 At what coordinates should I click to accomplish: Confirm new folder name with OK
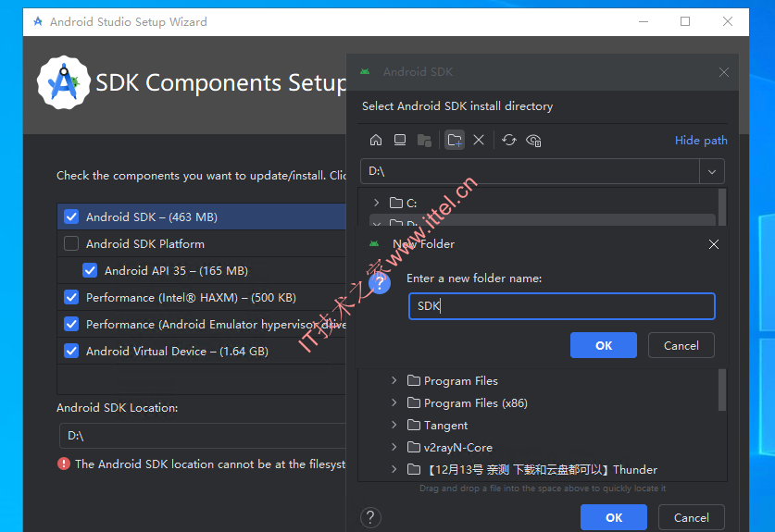pyautogui.click(x=604, y=345)
